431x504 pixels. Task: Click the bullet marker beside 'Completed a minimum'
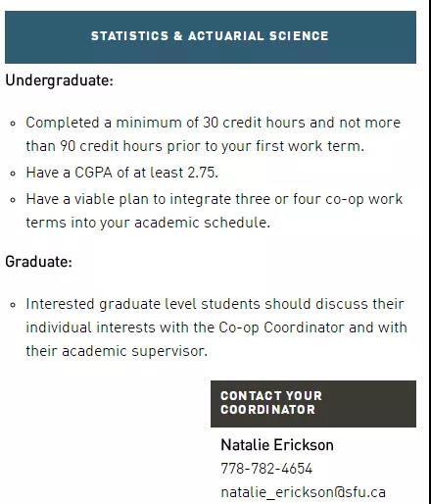pos(13,124)
